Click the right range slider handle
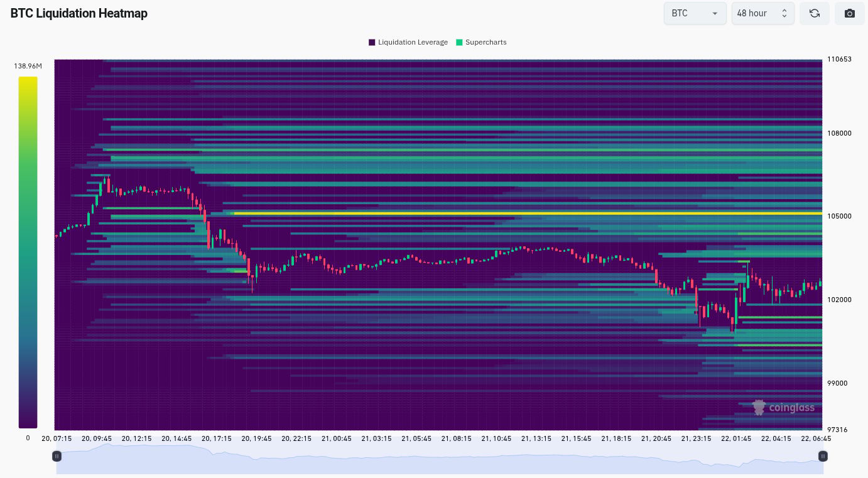Screen dimensions: 868x478 tap(823, 456)
